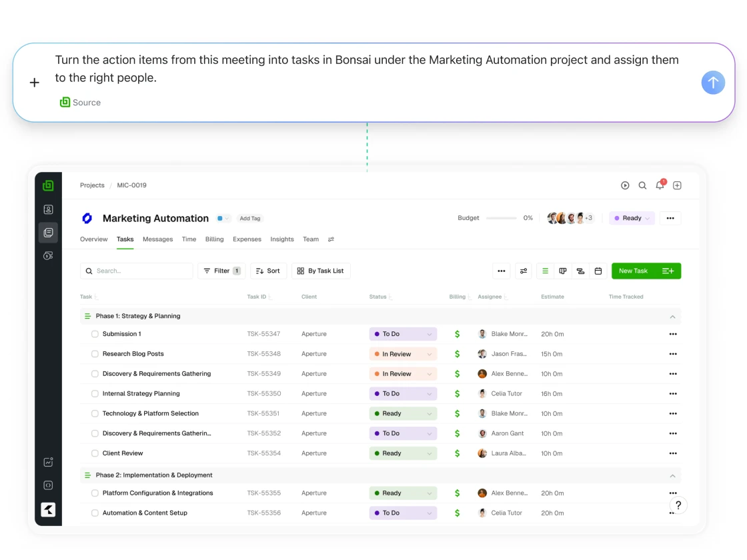The image size is (747, 560).
Task: Switch to kanban board view icon
Action: point(563,271)
